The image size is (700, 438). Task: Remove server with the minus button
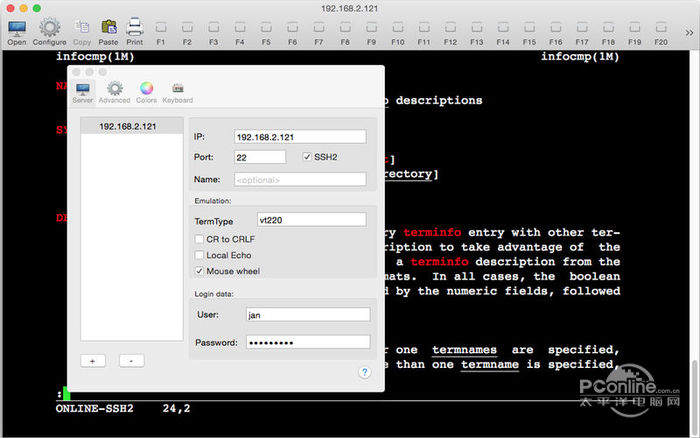132,360
